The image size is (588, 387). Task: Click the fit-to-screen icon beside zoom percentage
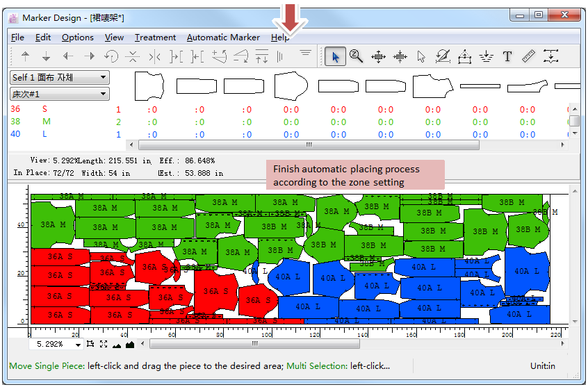(104, 344)
